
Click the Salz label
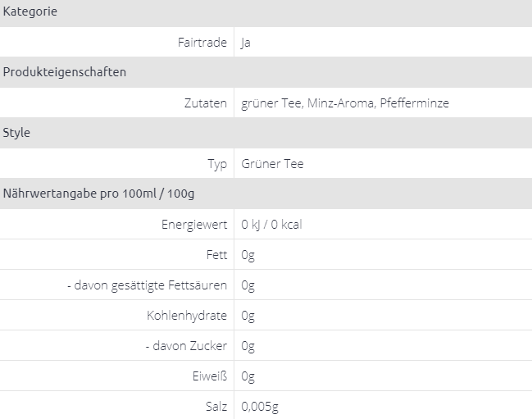[216, 407]
